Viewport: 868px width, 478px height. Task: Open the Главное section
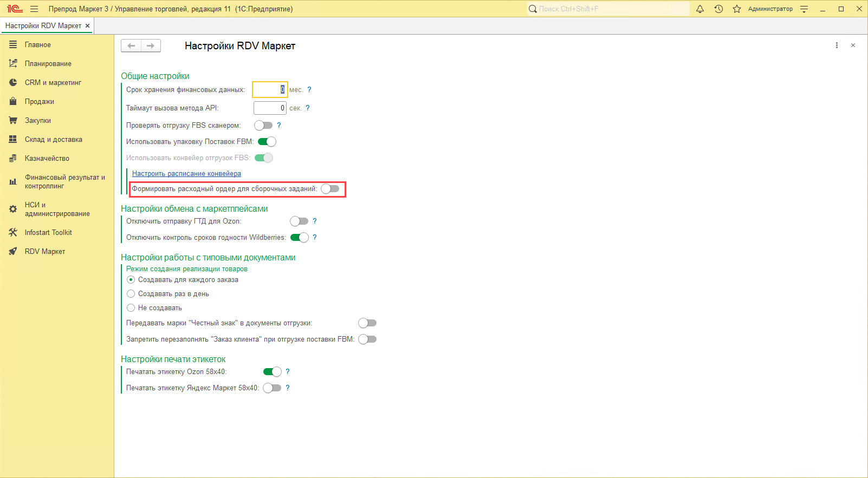(x=57, y=44)
